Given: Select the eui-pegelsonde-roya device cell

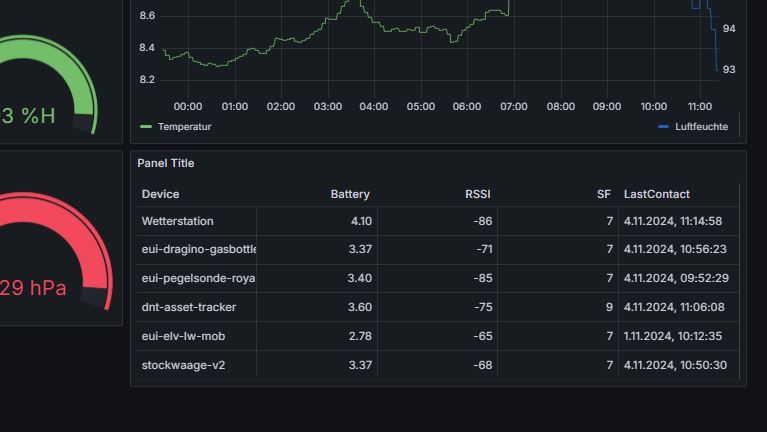Looking at the screenshot, I should 198,278.
